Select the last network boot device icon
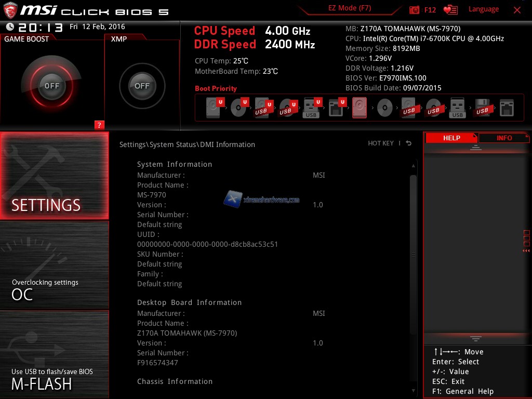This screenshot has width=532, height=399. click(x=507, y=108)
